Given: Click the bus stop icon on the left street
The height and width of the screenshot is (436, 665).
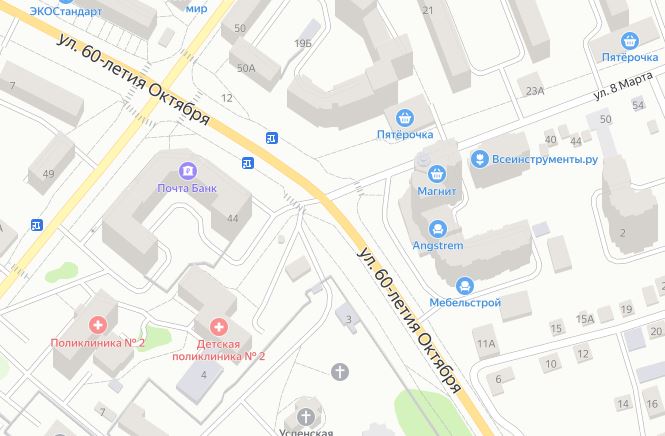Looking at the screenshot, I should click(x=37, y=225).
